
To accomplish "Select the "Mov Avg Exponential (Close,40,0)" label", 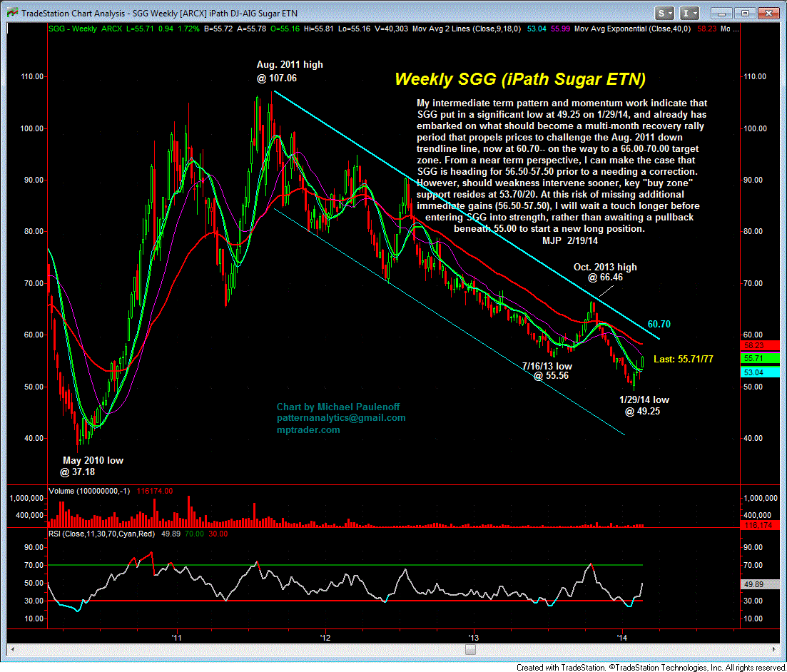I will [632, 29].
